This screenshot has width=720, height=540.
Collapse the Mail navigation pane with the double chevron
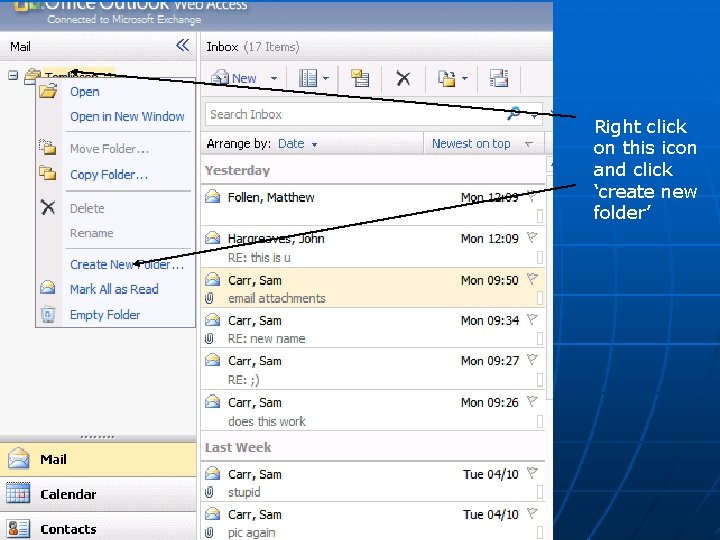[x=182, y=45]
